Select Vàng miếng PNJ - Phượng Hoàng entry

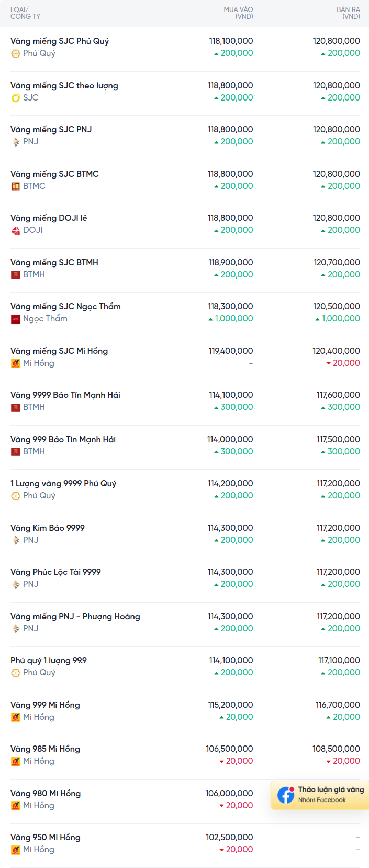(x=75, y=616)
